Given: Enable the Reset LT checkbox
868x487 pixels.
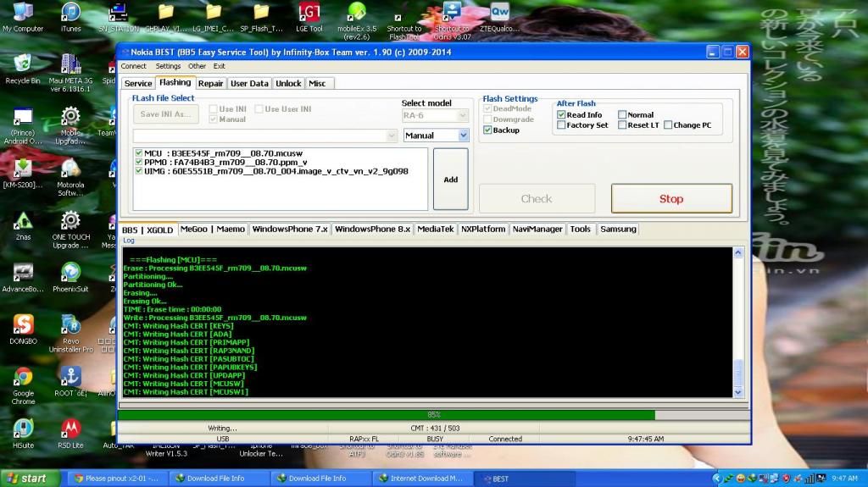Looking at the screenshot, I should [622, 125].
